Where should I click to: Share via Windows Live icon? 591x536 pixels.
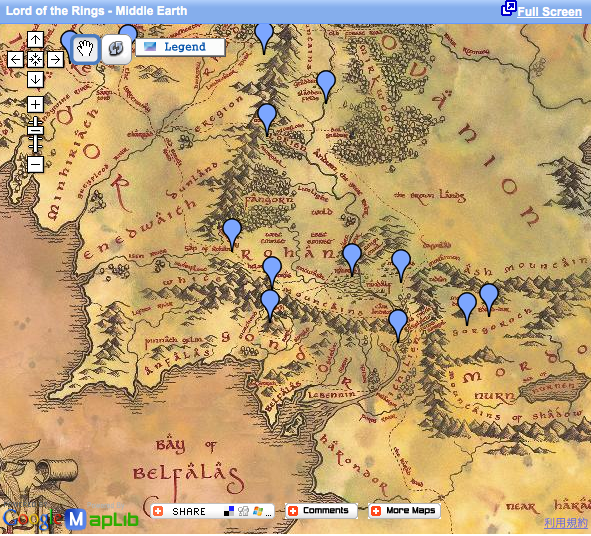point(258,511)
